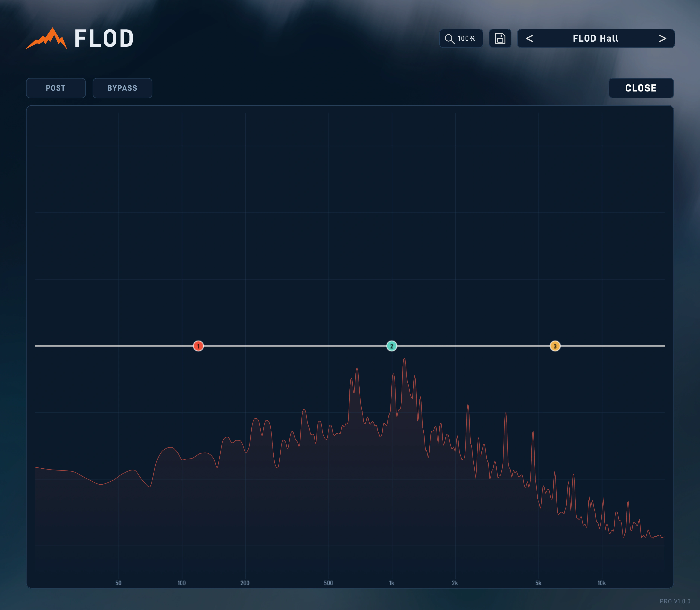Screen dimensions: 700x610
Task: Click the 500 frequency label
Action: [x=329, y=583]
